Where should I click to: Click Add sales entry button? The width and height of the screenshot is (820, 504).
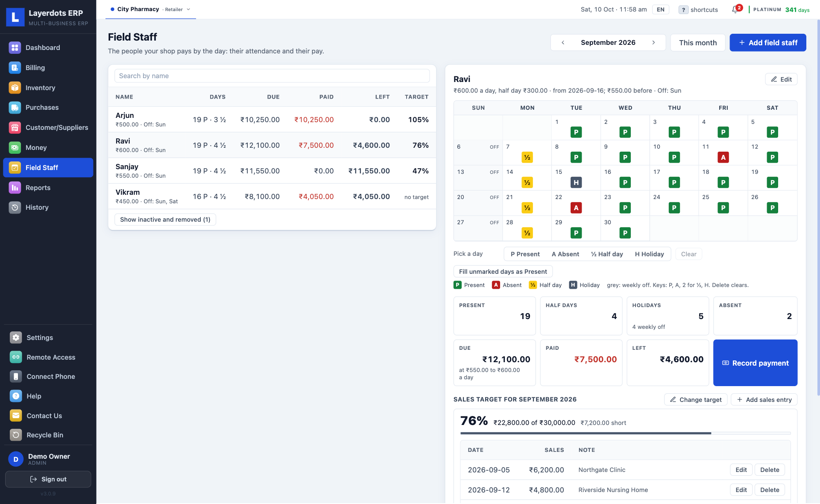[x=764, y=400]
